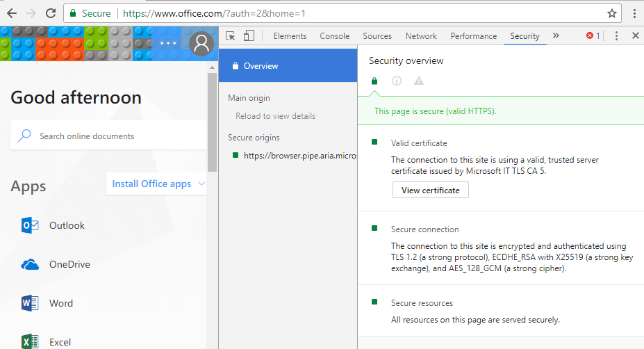Click the browser forward arrow
The width and height of the screenshot is (644, 349).
pos(31,13)
